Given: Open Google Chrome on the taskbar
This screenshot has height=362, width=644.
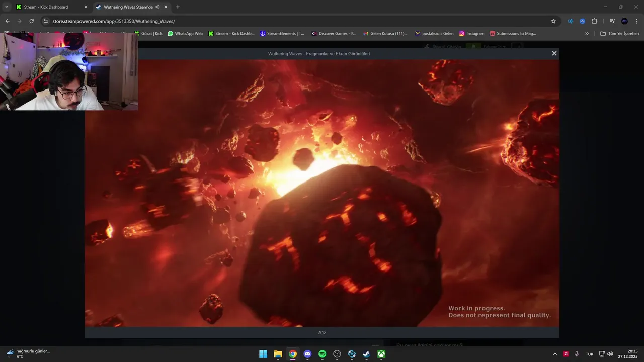Looking at the screenshot, I should tap(293, 354).
